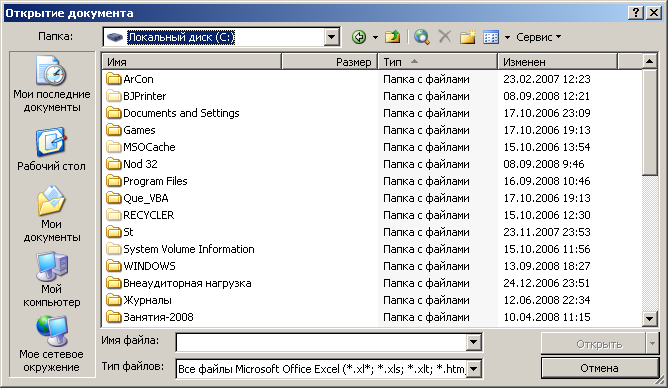This screenshot has height=388, width=668.
Task: Select the Que_VBA folder icon
Action: (114, 198)
